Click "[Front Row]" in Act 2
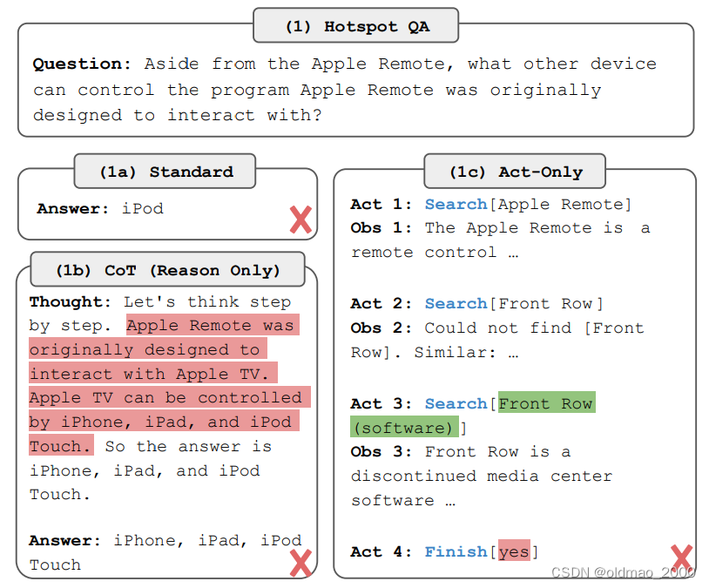Viewport: 709px width, 588px height. [x=546, y=303]
